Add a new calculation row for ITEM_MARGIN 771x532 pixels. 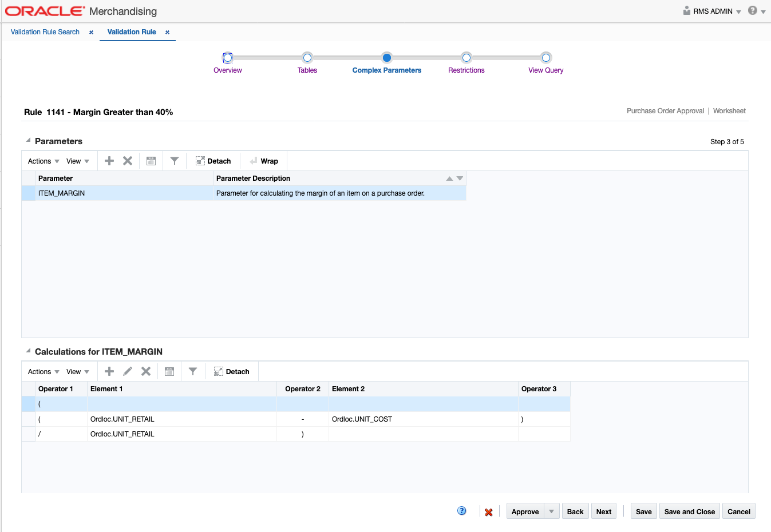click(109, 371)
